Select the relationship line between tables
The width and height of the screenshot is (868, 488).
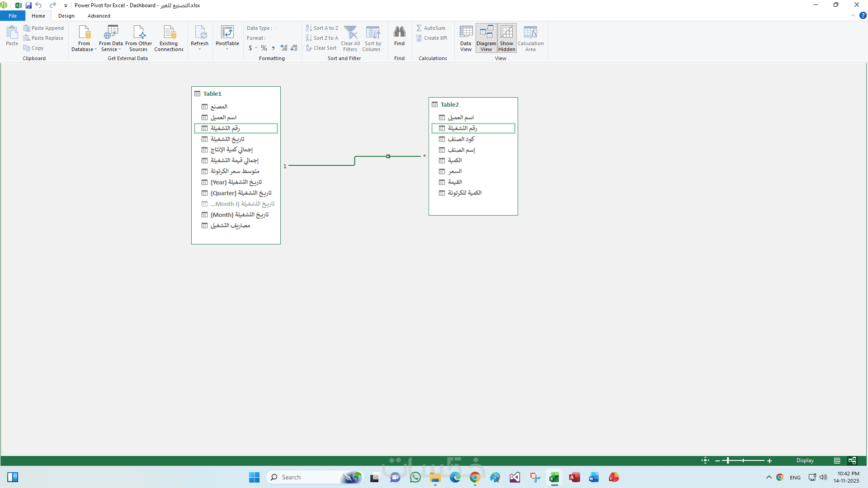click(321, 165)
